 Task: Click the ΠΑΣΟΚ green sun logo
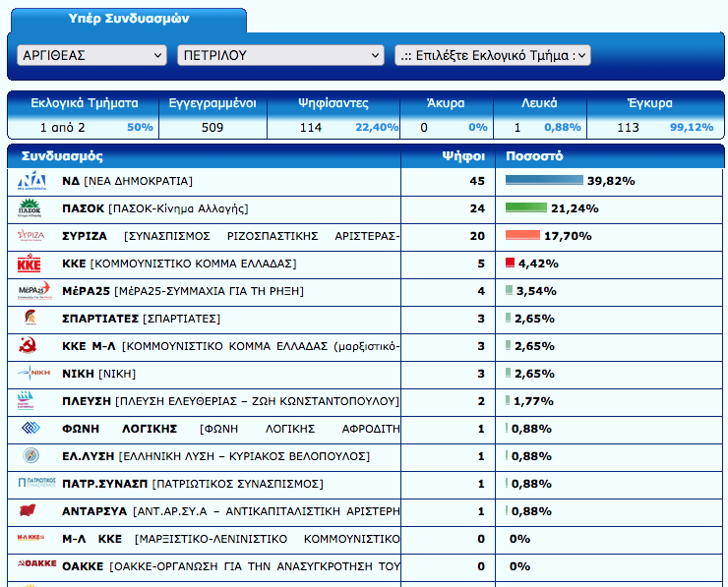coord(31,208)
